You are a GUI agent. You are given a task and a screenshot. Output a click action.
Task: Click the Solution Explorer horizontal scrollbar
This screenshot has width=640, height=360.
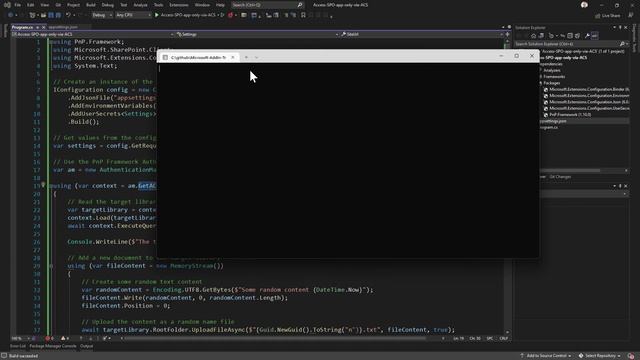pyautogui.click(x=569, y=171)
